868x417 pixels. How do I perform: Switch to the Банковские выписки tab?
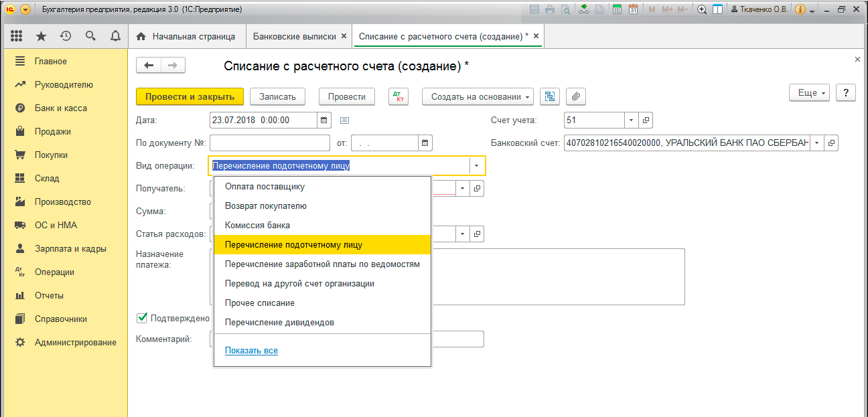pos(294,36)
